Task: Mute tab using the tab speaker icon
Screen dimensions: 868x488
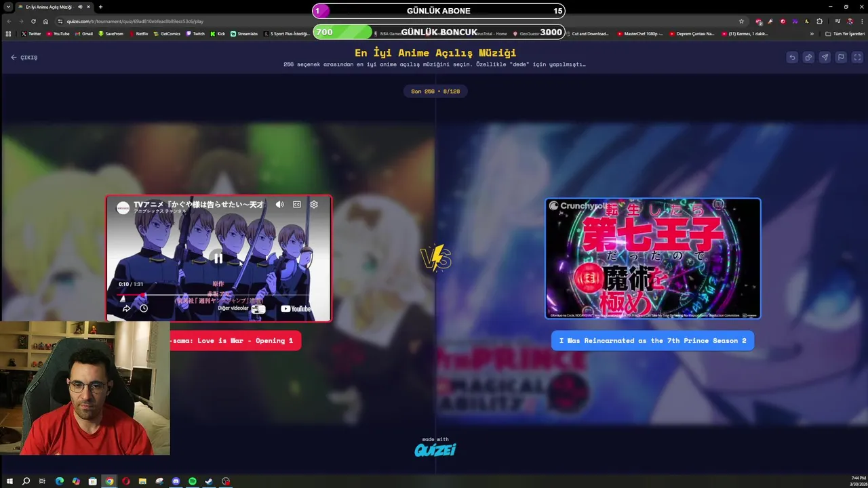Action: click(80, 7)
